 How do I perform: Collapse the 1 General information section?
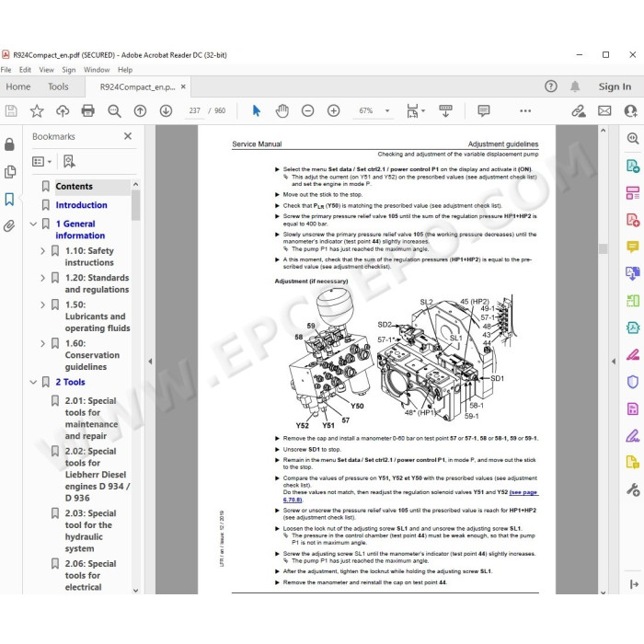33,224
